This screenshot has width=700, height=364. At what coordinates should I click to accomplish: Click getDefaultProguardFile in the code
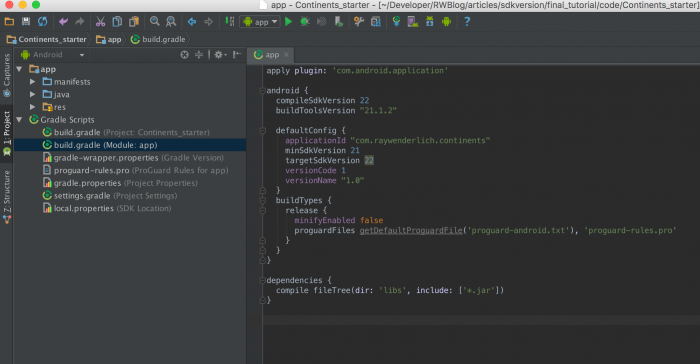click(x=411, y=230)
